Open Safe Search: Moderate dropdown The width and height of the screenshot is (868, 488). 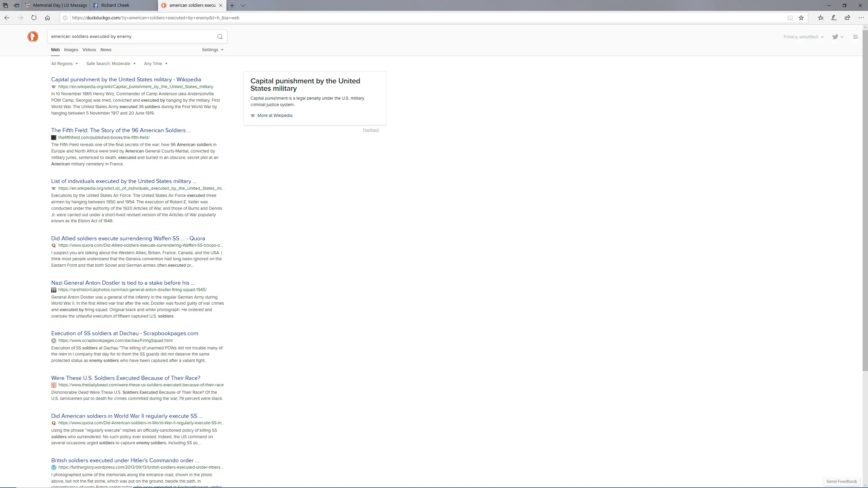tap(111, 64)
